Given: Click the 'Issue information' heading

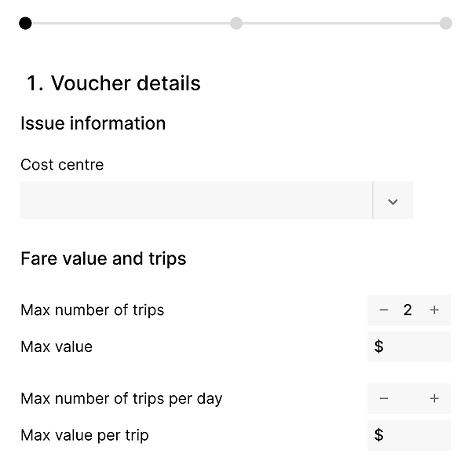Looking at the screenshot, I should (93, 123).
